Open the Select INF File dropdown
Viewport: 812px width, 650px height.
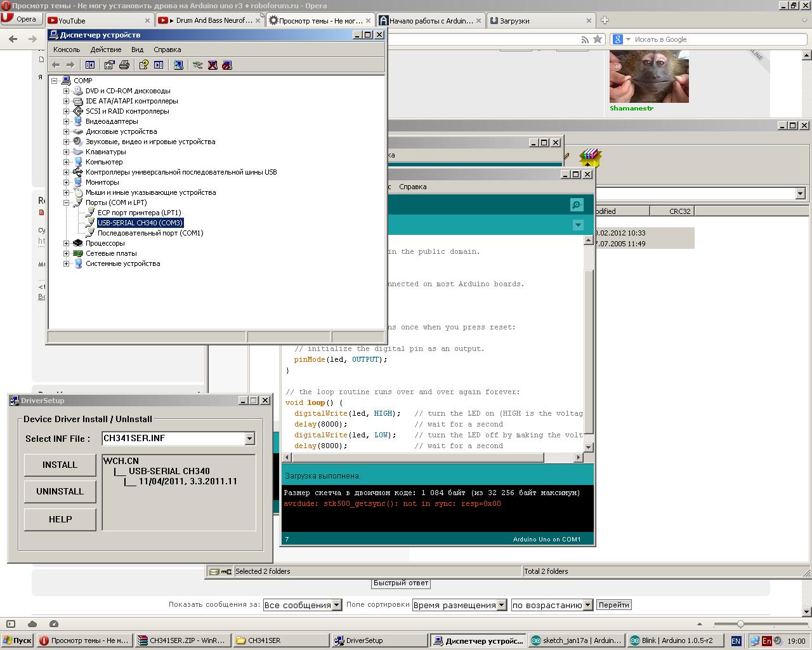click(249, 439)
